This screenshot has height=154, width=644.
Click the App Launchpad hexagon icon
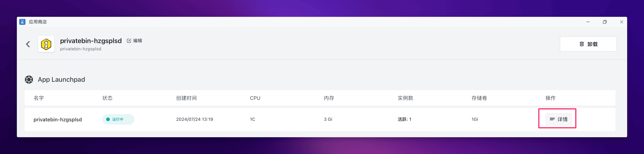[29, 80]
